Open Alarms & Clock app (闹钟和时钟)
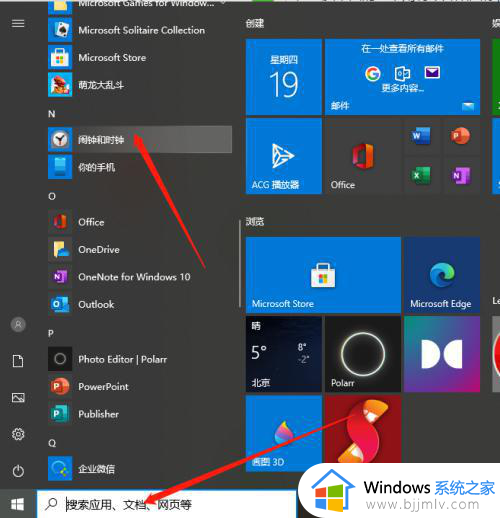Screen dimensions: 500x518 140,139
